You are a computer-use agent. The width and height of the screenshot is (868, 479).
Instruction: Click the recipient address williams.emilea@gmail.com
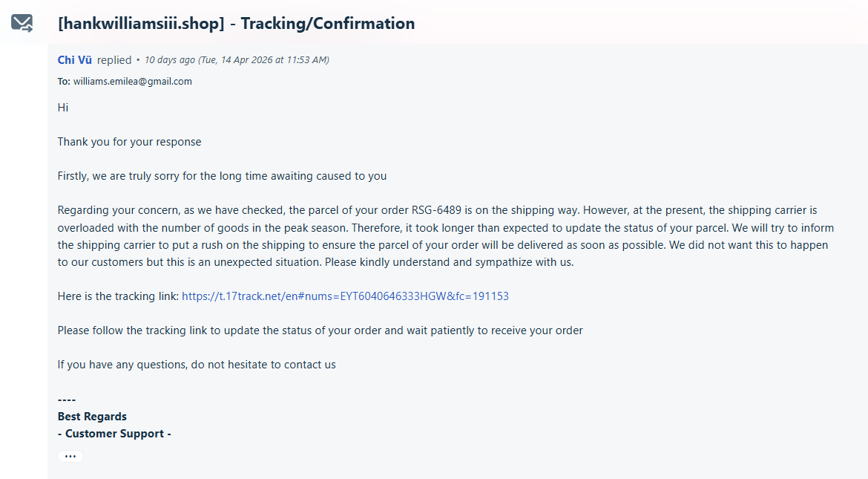point(132,81)
